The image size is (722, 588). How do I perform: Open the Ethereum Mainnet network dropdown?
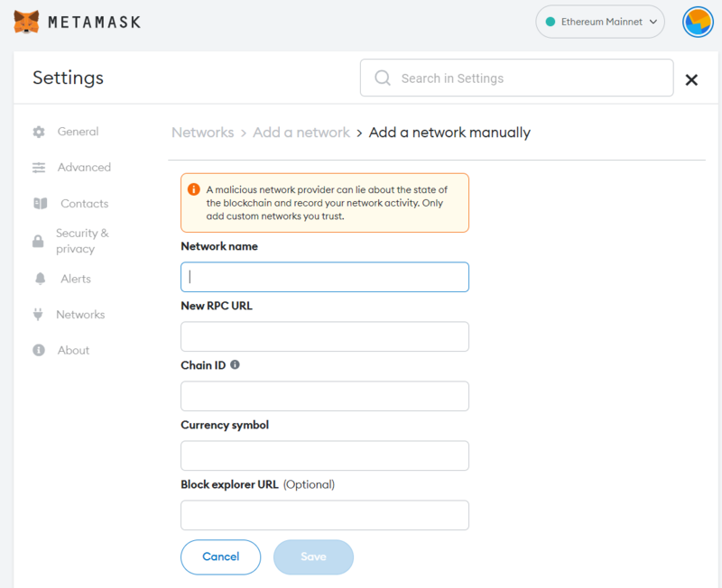pyautogui.click(x=599, y=22)
